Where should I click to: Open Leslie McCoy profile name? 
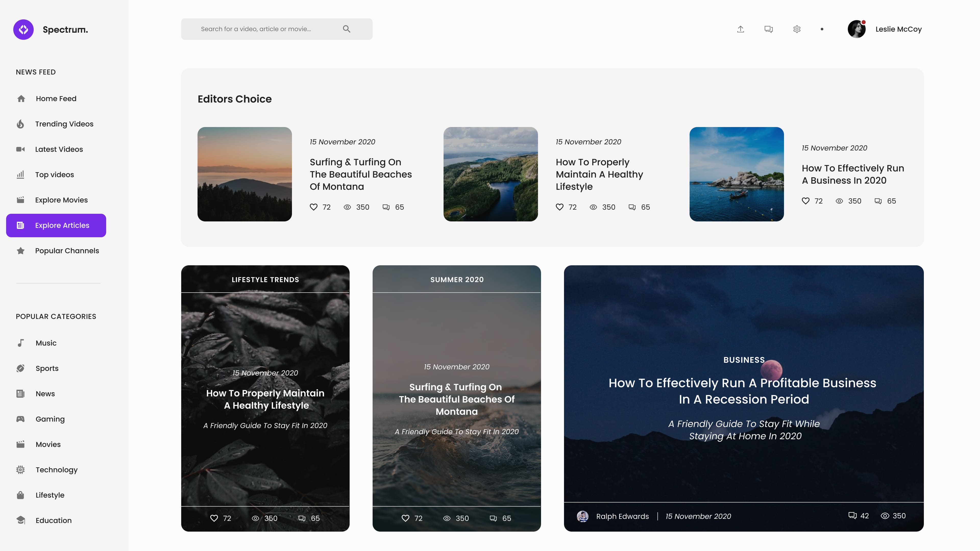tap(899, 29)
